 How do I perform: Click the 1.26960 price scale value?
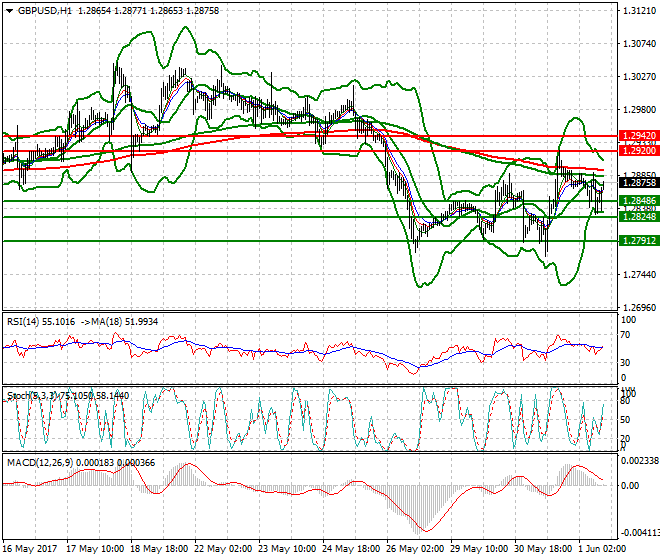pyautogui.click(x=639, y=307)
